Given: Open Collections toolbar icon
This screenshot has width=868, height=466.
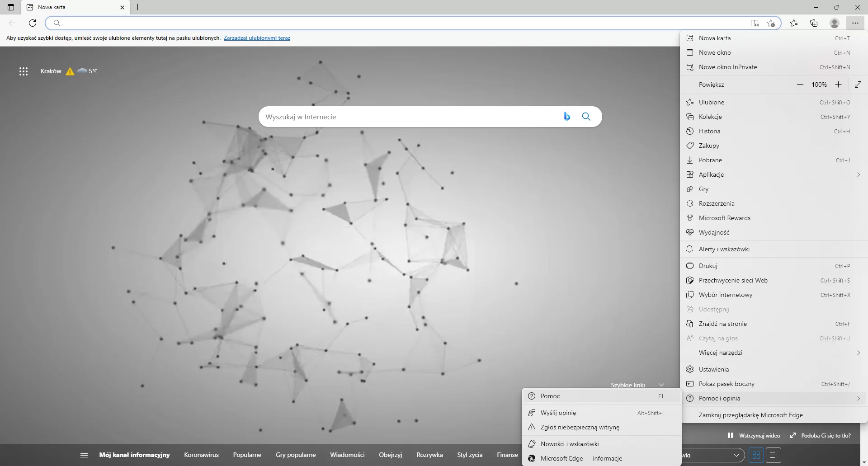Looking at the screenshot, I should tap(814, 23).
